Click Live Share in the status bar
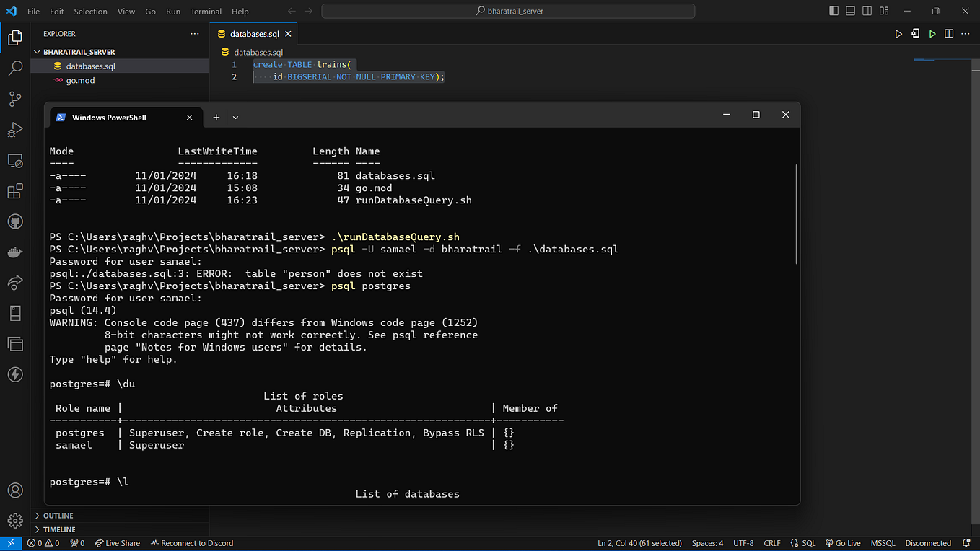The height and width of the screenshot is (551, 980). [x=117, y=543]
